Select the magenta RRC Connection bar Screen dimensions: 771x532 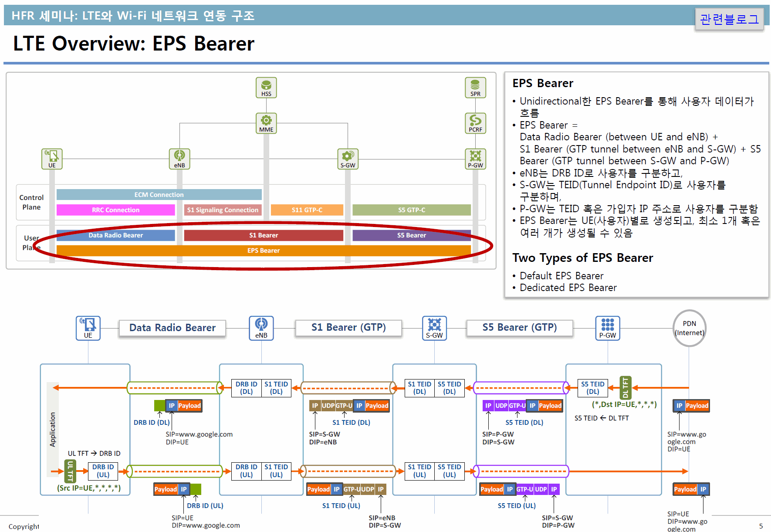pos(115,210)
